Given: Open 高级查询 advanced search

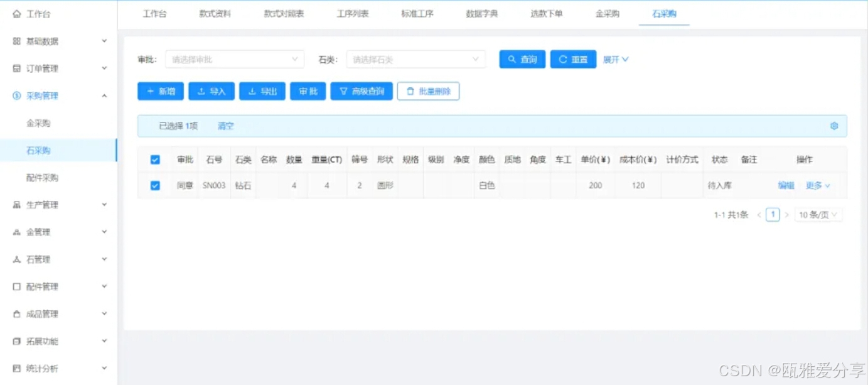Looking at the screenshot, I should pos(362,91).
